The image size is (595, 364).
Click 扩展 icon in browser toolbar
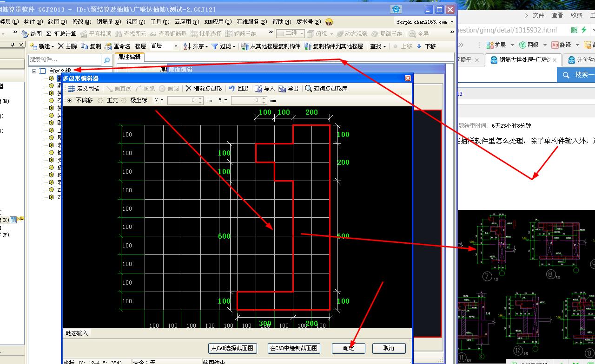(490, 45)
